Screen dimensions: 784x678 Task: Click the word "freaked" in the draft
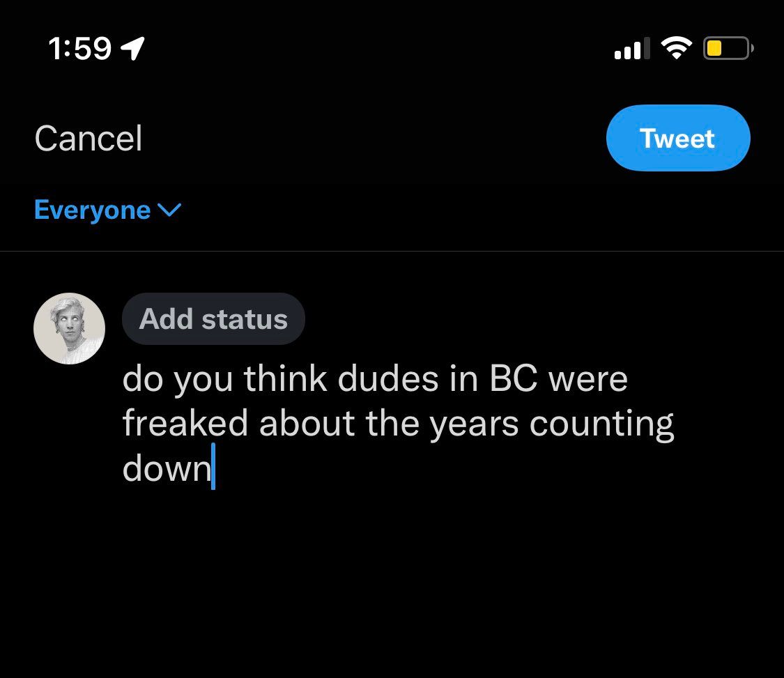(185, 423)
